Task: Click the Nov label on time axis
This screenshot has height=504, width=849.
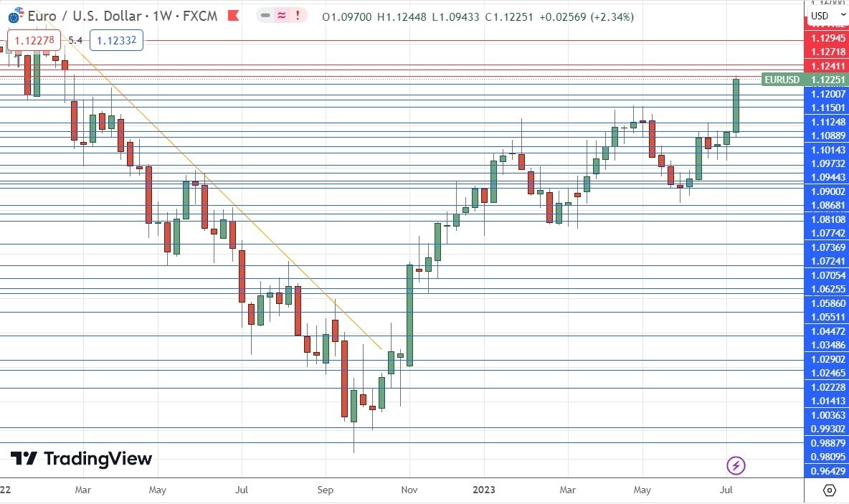Action: 409,491
